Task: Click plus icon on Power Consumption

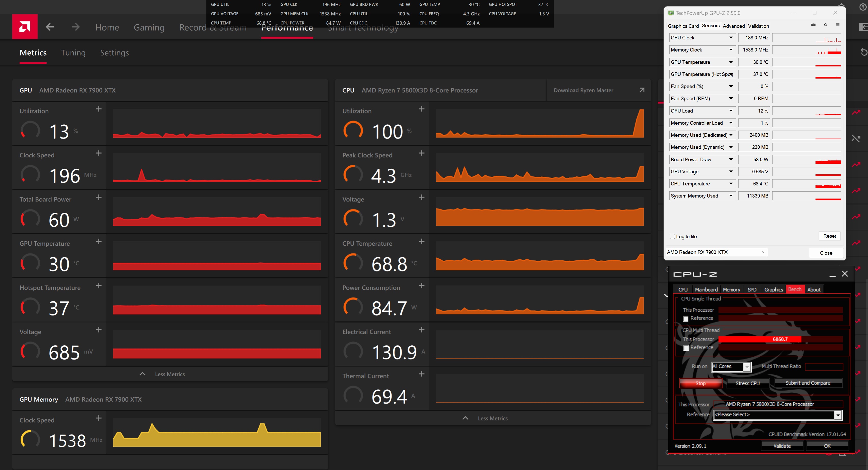Action: [x=422, y=286]
